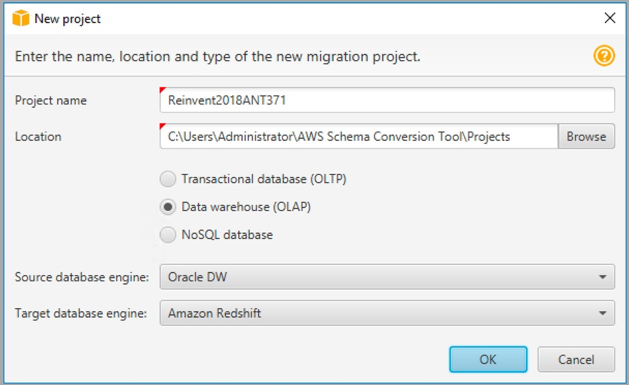629x385 pixels.
Task: Focus the Project name field containing Reinvent2018ANT371
Action: [x=387, y=100]
